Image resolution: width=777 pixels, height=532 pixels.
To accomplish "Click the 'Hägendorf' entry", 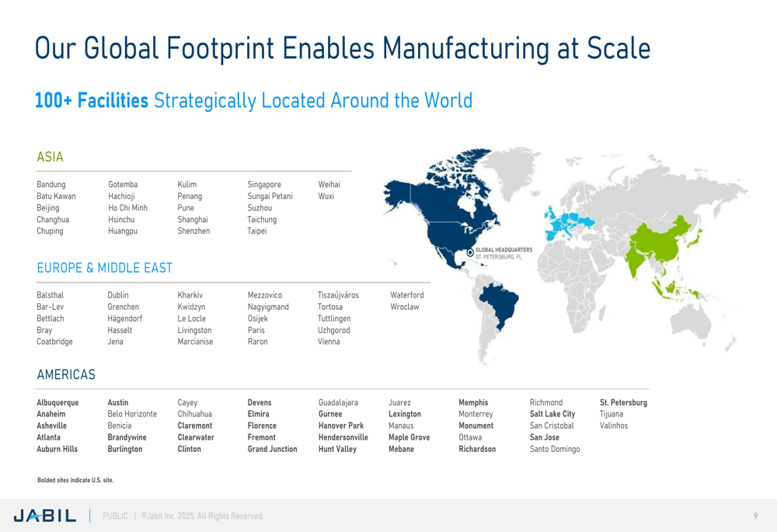I will (x=125, y=318).
